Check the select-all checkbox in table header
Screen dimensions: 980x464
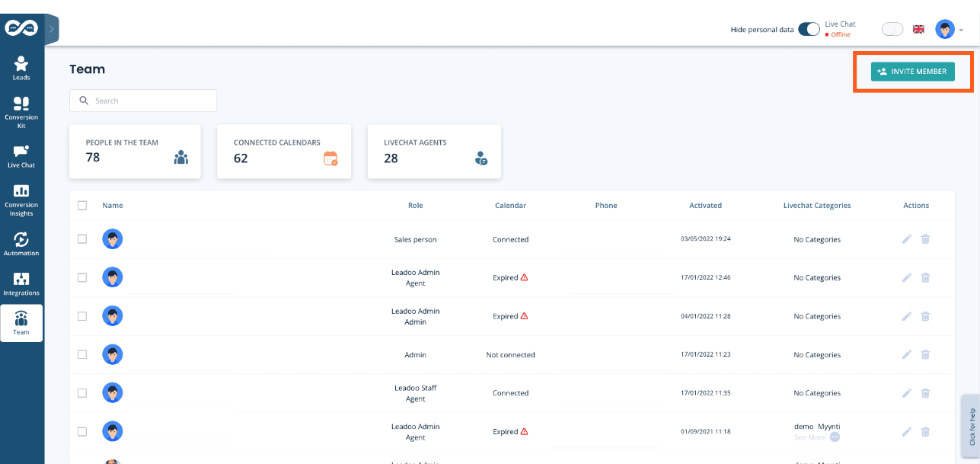click(82, 206)
